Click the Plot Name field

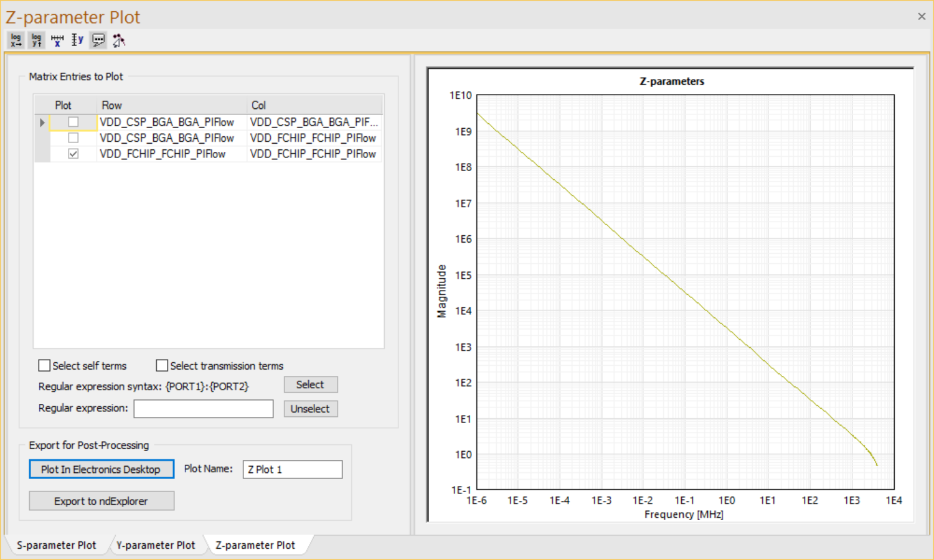point(293,469)
